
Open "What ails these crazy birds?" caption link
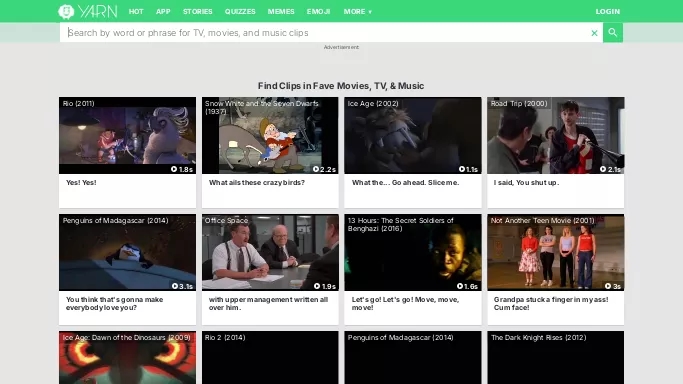tap(257, 182)
